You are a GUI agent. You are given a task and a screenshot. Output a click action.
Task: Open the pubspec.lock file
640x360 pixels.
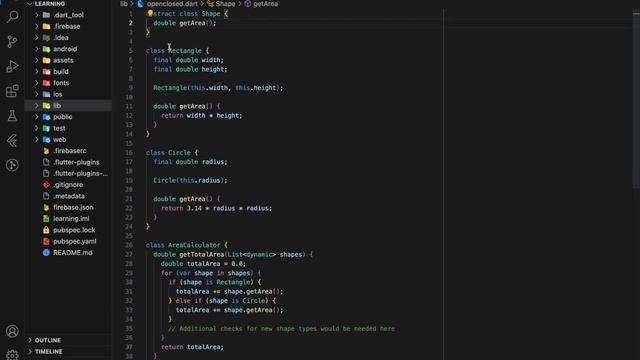point(74,230)
